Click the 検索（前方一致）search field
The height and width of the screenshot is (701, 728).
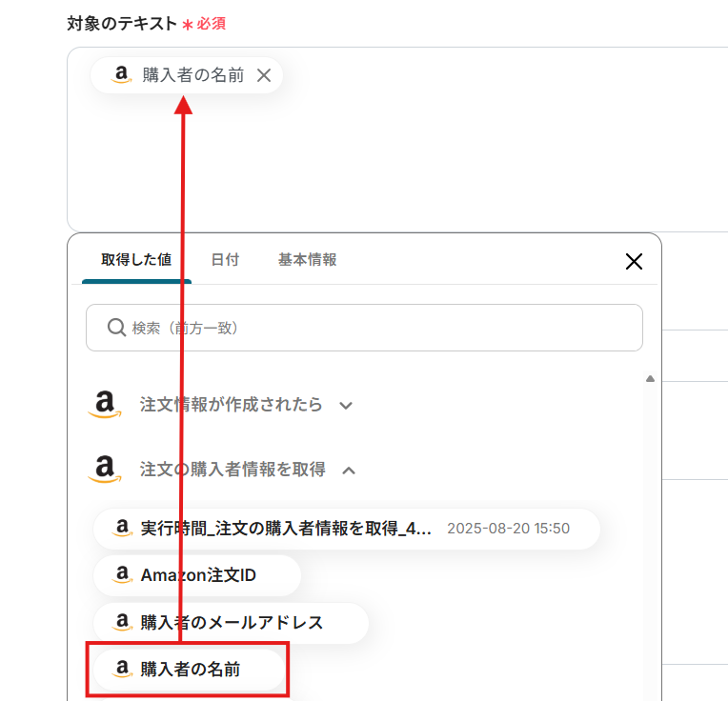tap(364, 328)
